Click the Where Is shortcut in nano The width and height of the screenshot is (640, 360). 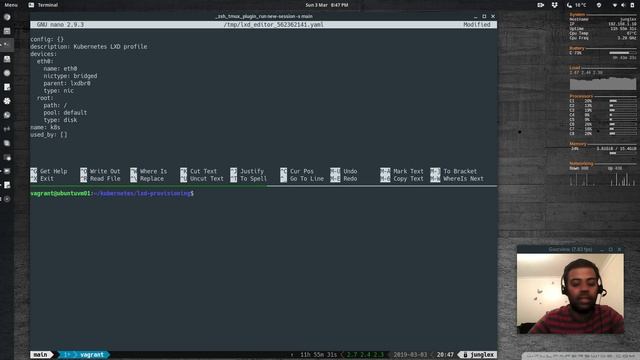click(149, 171)
